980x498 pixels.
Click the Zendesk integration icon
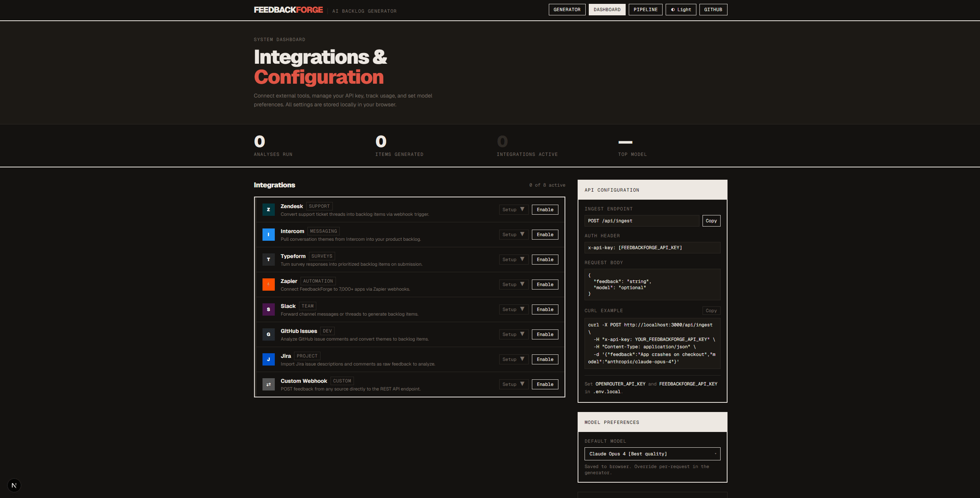(x=269, y=210)
